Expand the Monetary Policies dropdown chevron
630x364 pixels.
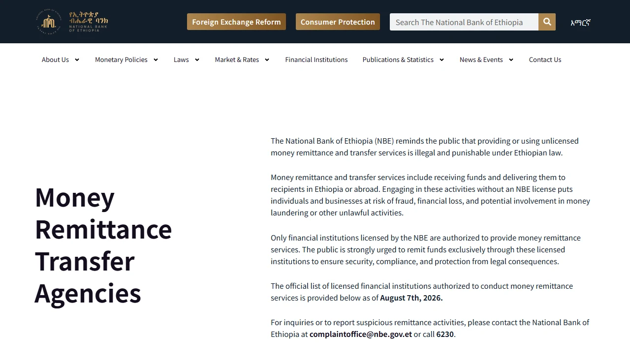pos(156,60)
